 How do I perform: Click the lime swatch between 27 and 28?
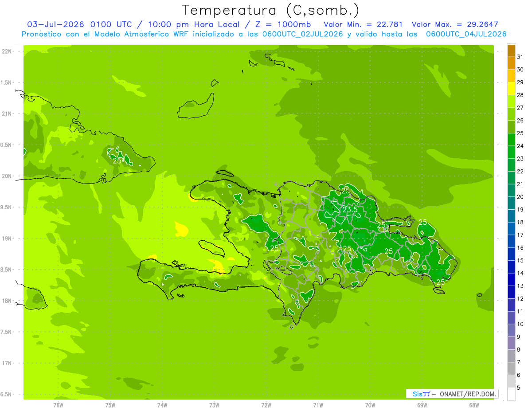click(511, 101)
